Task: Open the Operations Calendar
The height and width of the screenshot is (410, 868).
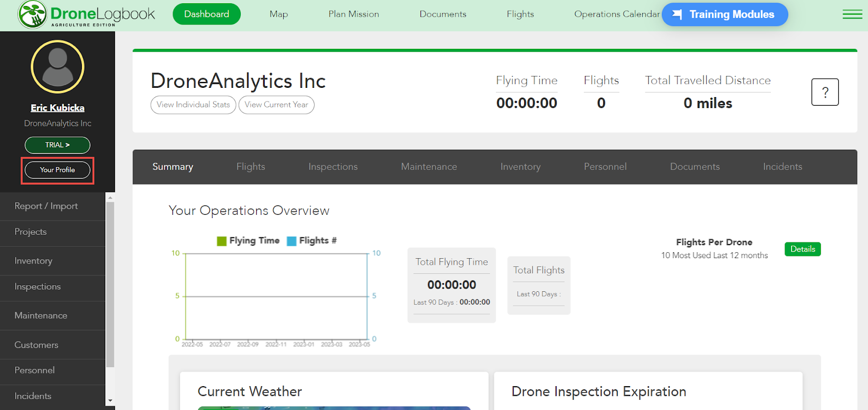Action: click(x=617, y=14)
